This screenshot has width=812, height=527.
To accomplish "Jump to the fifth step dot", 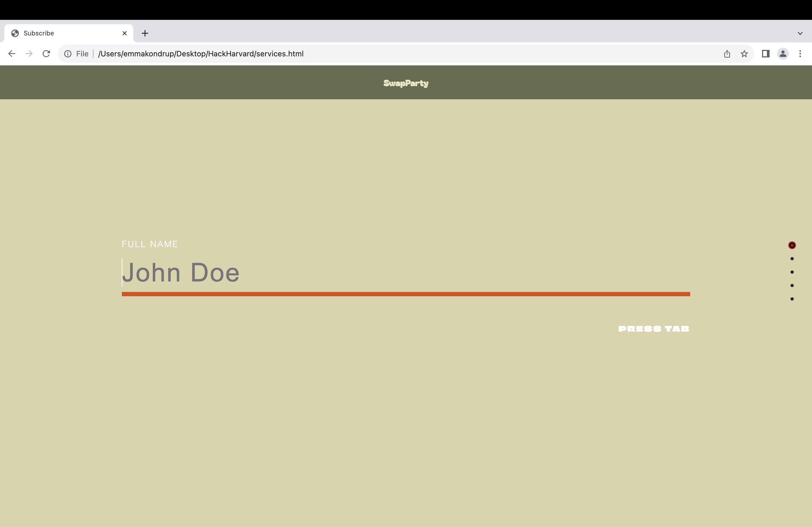I will [792, 299].
